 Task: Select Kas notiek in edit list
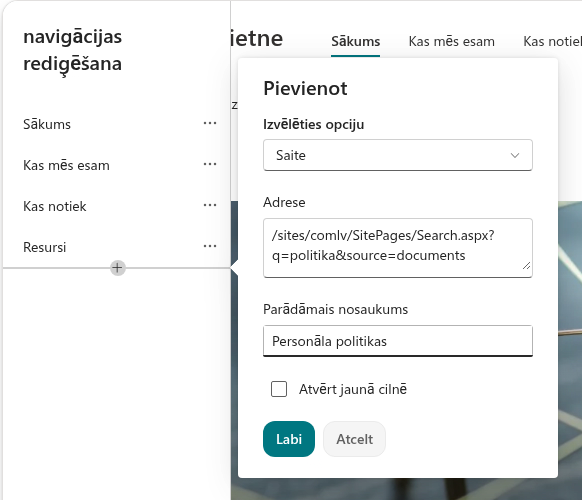[55, 206]
